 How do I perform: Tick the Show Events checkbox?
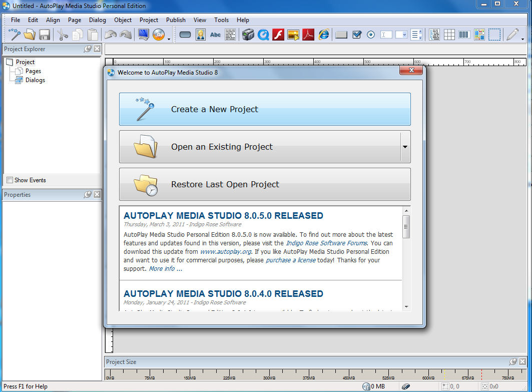[x=10, y=180]
